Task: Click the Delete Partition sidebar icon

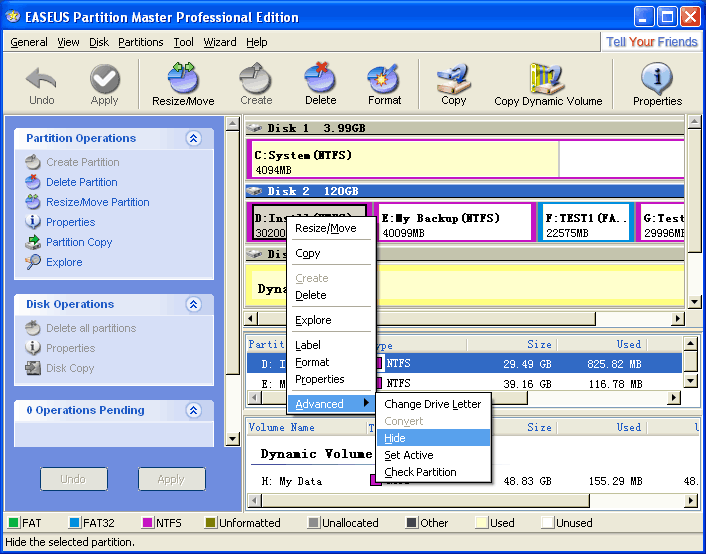Action: 33,182
